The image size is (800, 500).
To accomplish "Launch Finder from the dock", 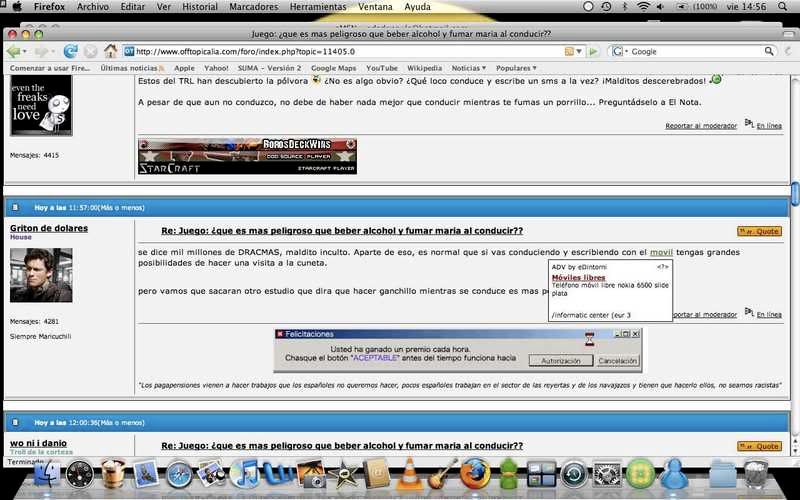I will [x=47, y=474].
